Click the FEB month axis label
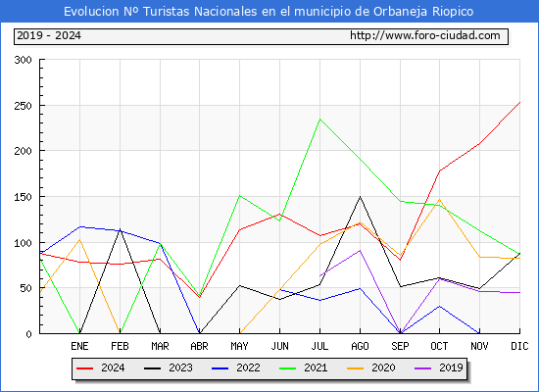 [x=120, y=346]
